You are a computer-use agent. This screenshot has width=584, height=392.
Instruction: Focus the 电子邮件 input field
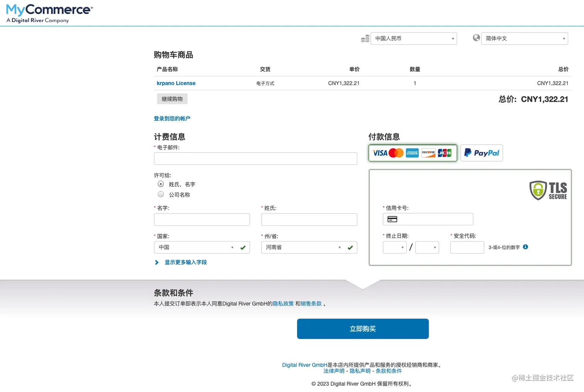pos(256,159)
